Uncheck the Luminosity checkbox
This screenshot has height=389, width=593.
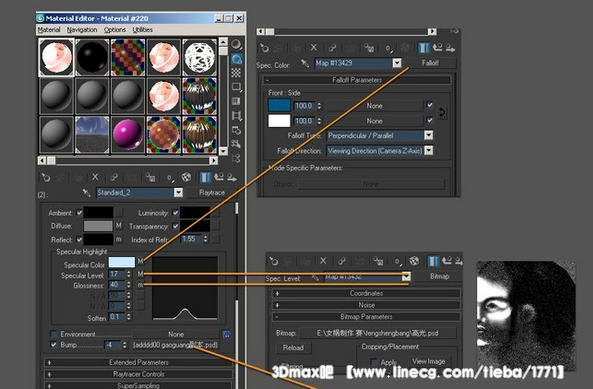pos(175,212)
